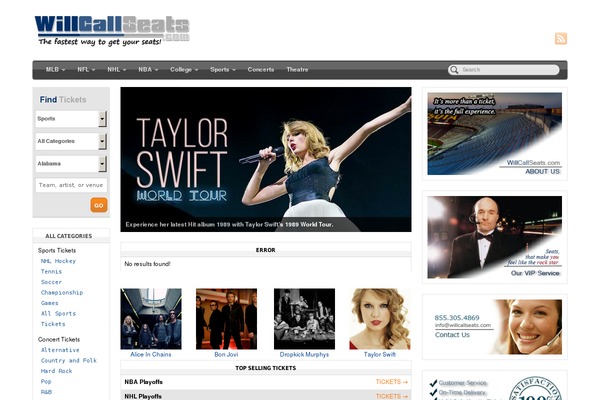
Task: Open the Sports select box in Find Tickets
Action: (71, 119)
